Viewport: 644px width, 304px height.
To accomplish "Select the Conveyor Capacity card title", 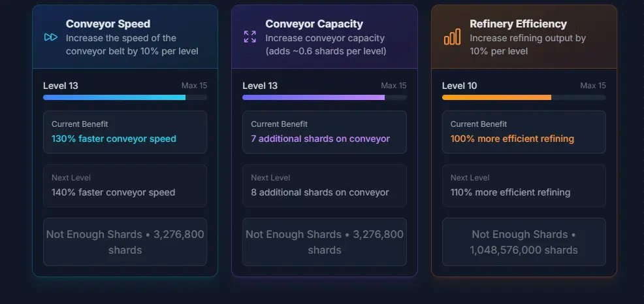I will point(314,24).
